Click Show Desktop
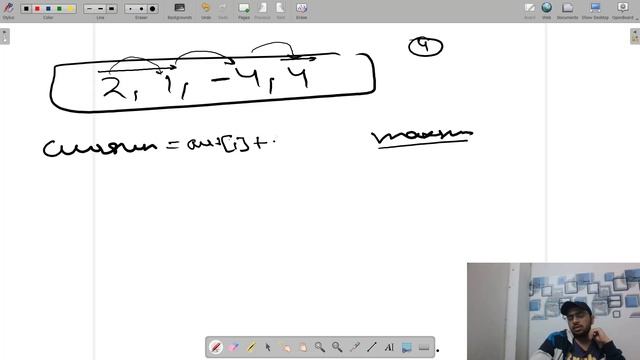 pyautogui.click(x=595, y=10)
